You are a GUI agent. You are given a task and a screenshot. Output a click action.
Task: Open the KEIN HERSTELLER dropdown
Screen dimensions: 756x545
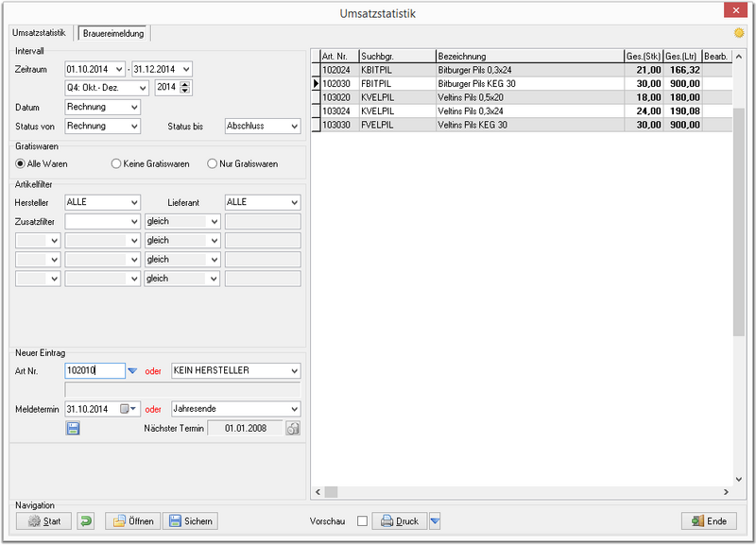coord(295,371)
